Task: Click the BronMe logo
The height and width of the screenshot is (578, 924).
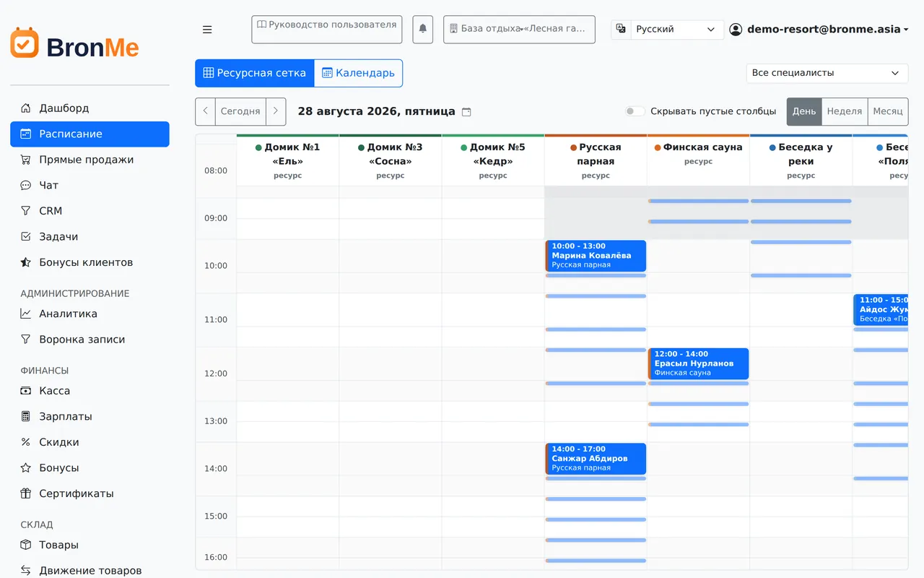Action: (x=75, y=45)
